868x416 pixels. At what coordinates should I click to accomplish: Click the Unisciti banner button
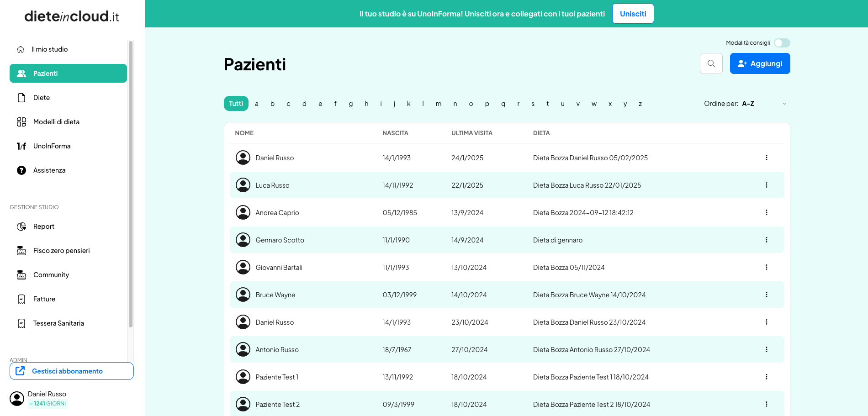[x=633, y=14]
